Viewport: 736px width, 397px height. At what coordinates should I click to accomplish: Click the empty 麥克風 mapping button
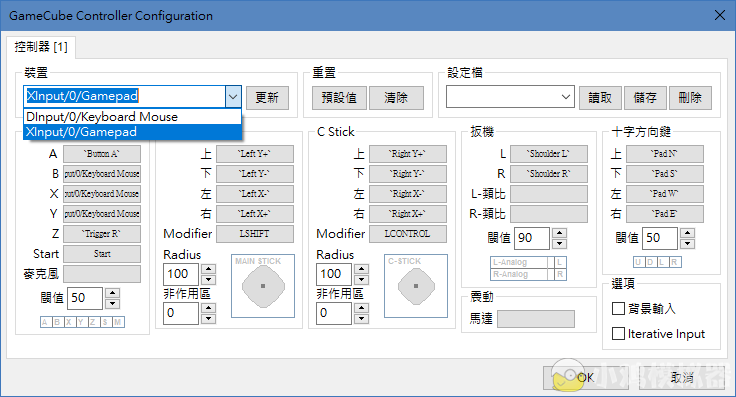pyautogui.click(x=102, y=274)
